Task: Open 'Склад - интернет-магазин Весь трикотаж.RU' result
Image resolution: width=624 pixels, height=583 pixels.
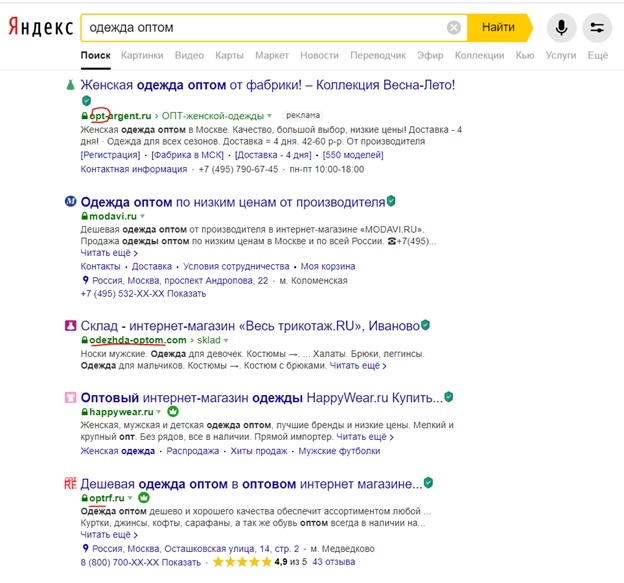Action: pyautogui.click(x=250, y=326)
